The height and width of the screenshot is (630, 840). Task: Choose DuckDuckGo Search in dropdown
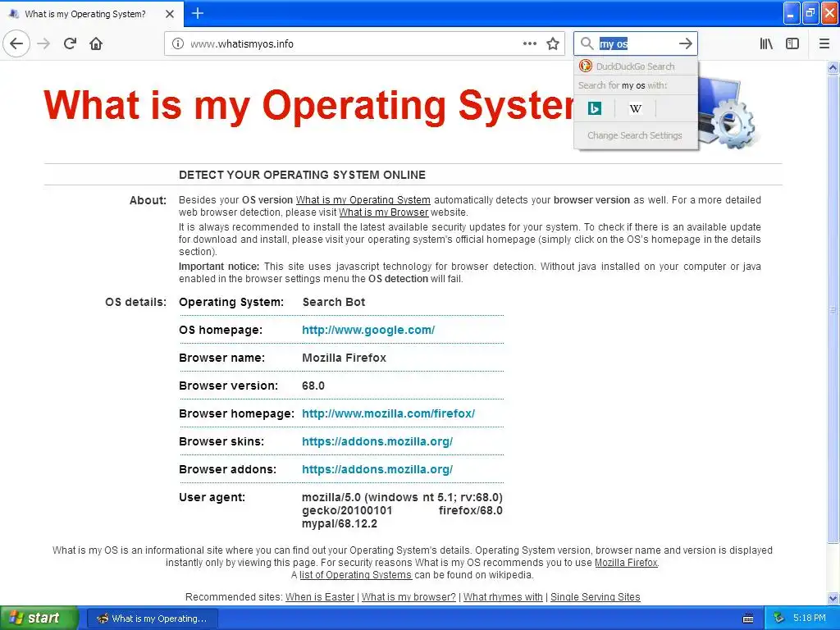[636, 66]
